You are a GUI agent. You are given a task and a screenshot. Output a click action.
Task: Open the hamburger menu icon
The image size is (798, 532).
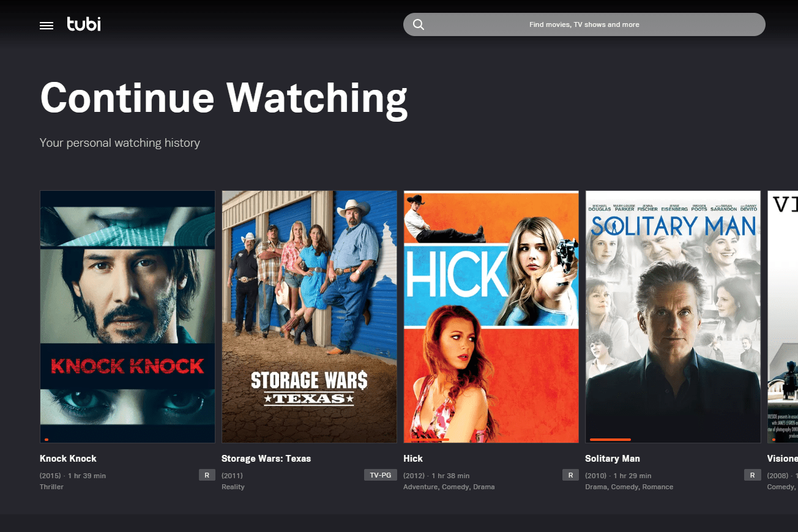[47, 26]
